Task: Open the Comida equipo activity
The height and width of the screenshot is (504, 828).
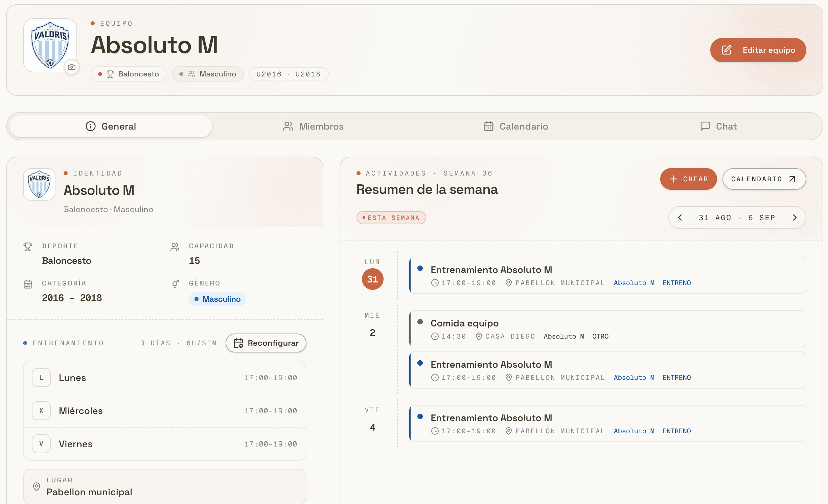Action: tap(607, 329)
